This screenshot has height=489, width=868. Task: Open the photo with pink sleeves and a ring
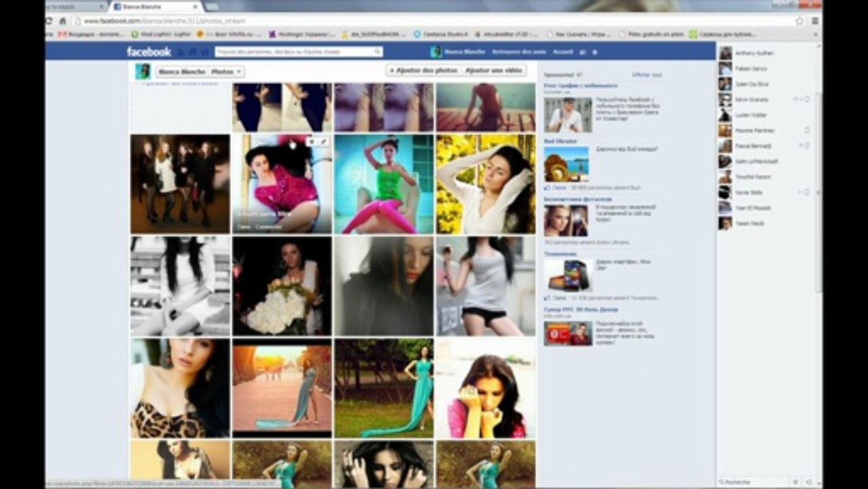[485, 388]
